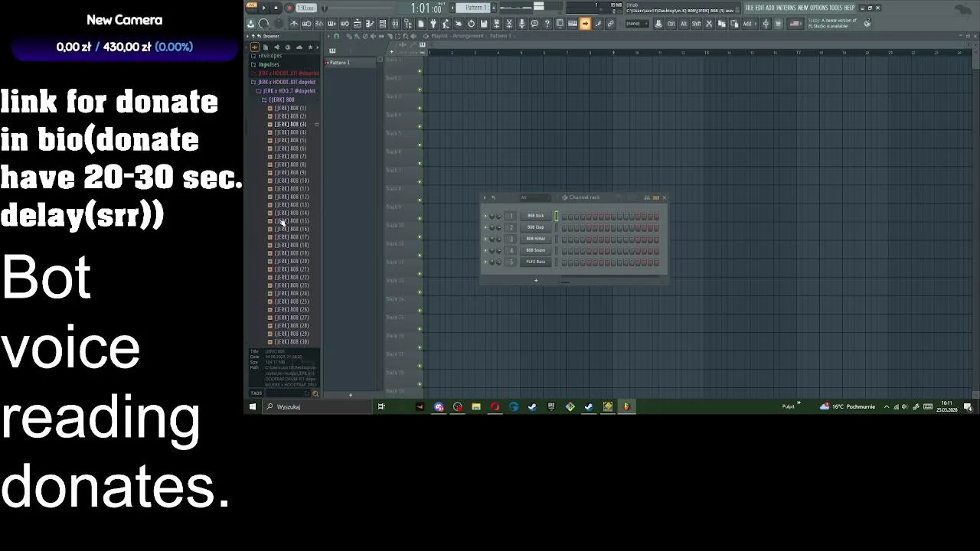Click the globe news icon
The image size is (980, 551).
point(867,23)
